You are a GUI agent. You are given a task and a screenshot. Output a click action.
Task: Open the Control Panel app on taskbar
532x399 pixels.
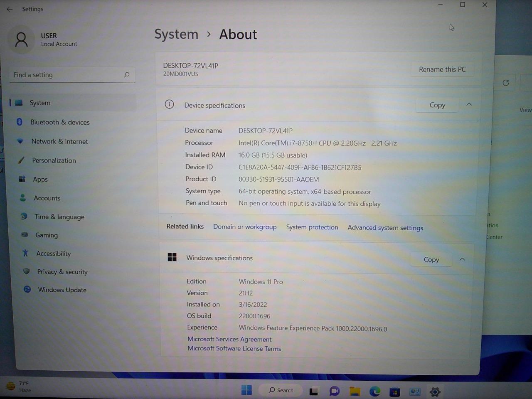415,392
